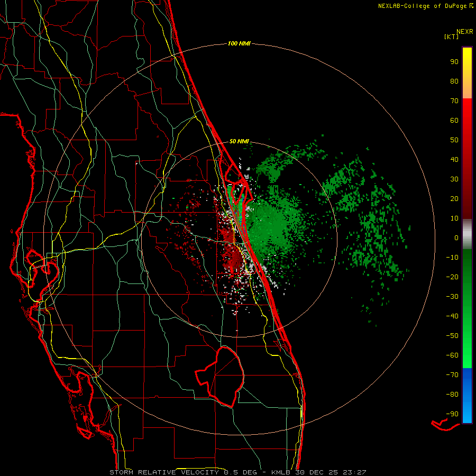
Task: Click the 0 value on the velocity scale
Action: [x=456, y=237]
